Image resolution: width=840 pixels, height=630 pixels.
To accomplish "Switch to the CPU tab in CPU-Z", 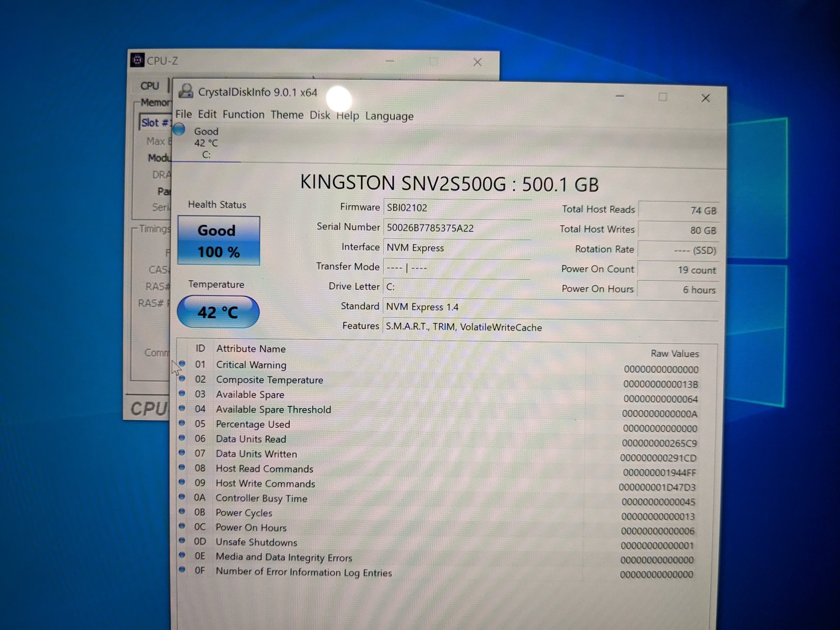I will click(150, 85).
